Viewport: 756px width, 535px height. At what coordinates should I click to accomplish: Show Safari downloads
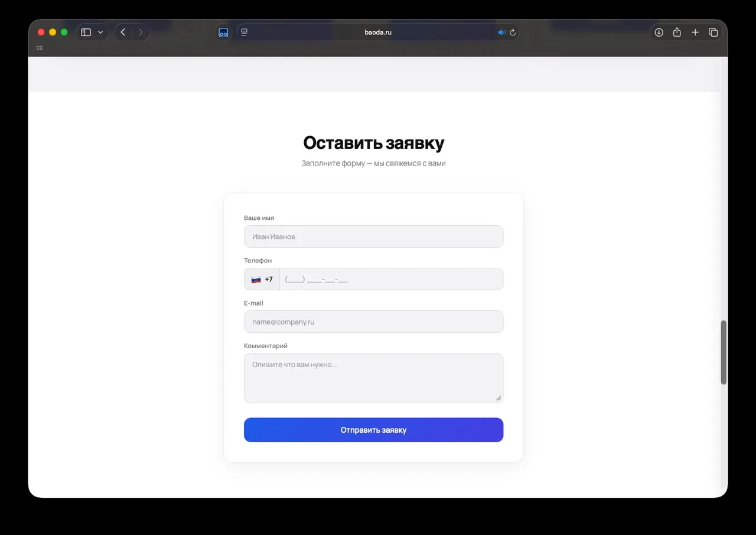pos(659,33)
